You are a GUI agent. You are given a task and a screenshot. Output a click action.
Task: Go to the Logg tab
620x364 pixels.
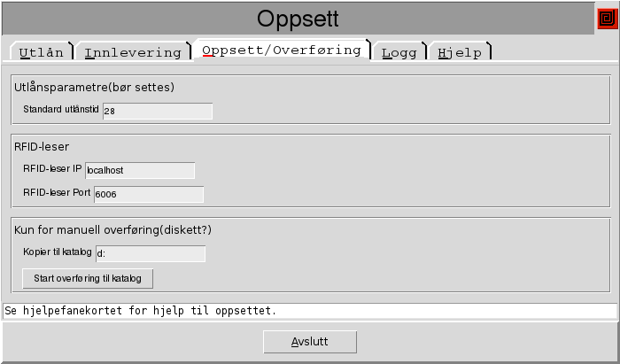tap(399, 52)
